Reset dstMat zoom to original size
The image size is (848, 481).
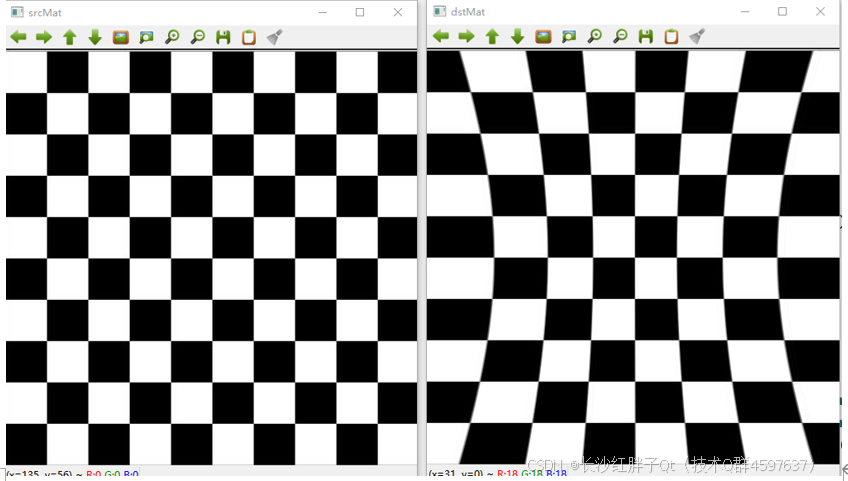(543, 36)
